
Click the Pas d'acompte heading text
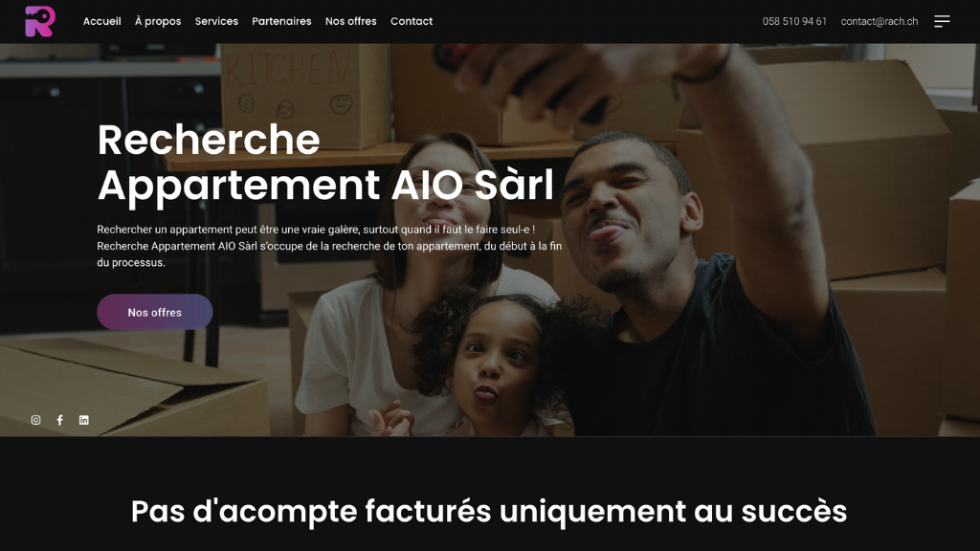tap(489, 512)
